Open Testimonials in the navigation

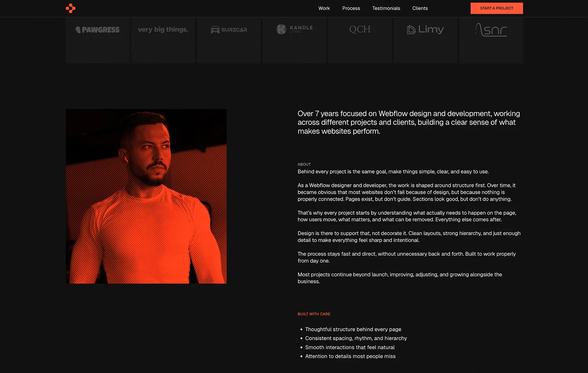(x=386, y=8)
